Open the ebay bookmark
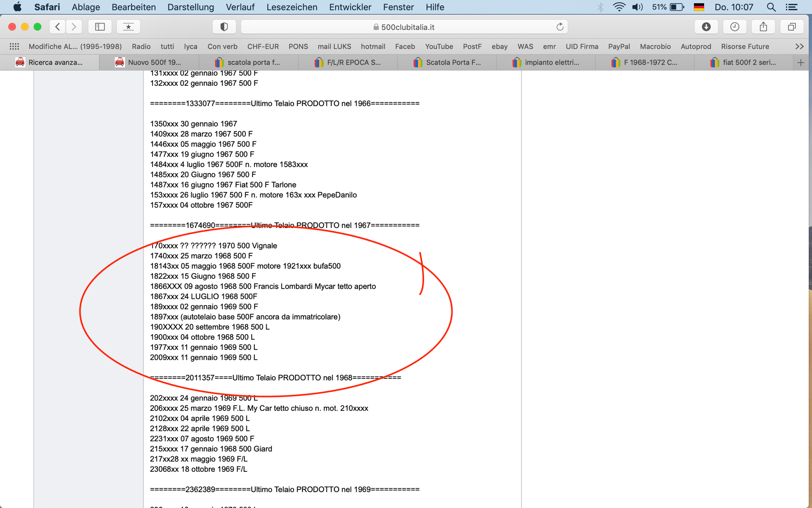This screenshot has height=508, width=812. [499, 47]
